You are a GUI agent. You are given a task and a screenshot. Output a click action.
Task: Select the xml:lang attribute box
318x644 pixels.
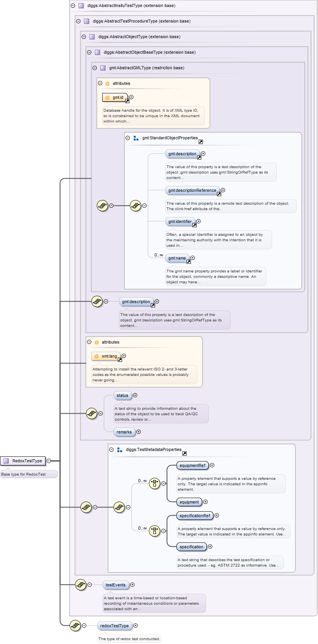[106, 356]
